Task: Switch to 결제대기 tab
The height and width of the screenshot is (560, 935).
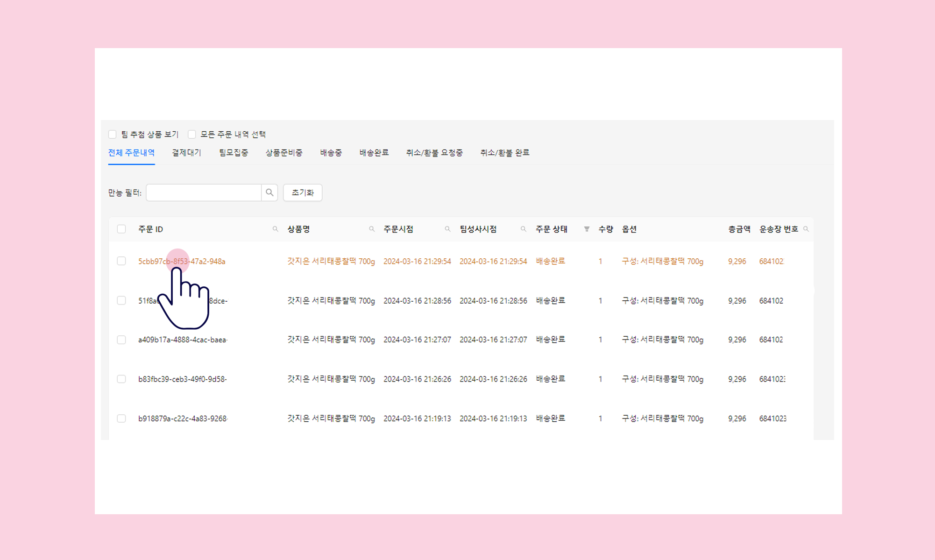Action: (186, 153)
